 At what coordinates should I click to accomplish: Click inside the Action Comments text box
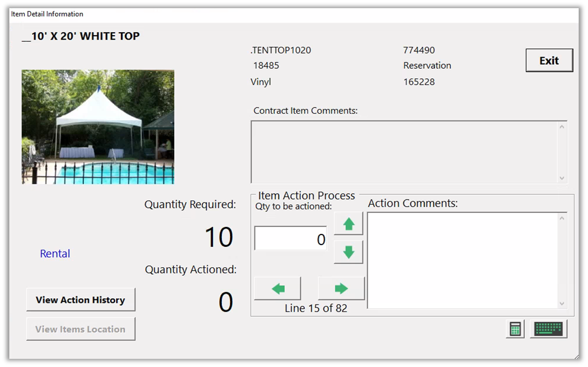coord(462,260)
